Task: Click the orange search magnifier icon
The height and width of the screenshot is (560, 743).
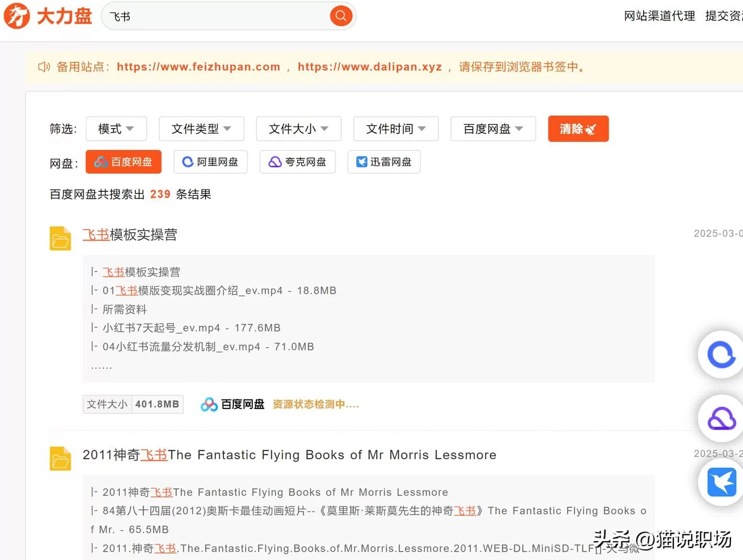Action: click(x=341, y=16)
